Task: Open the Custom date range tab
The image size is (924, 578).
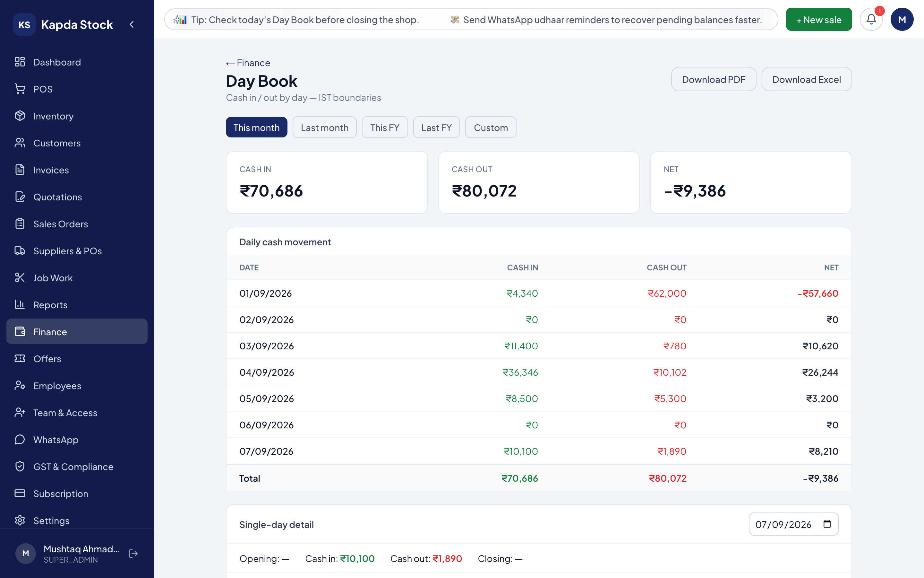Action: (x=491, y=127)
